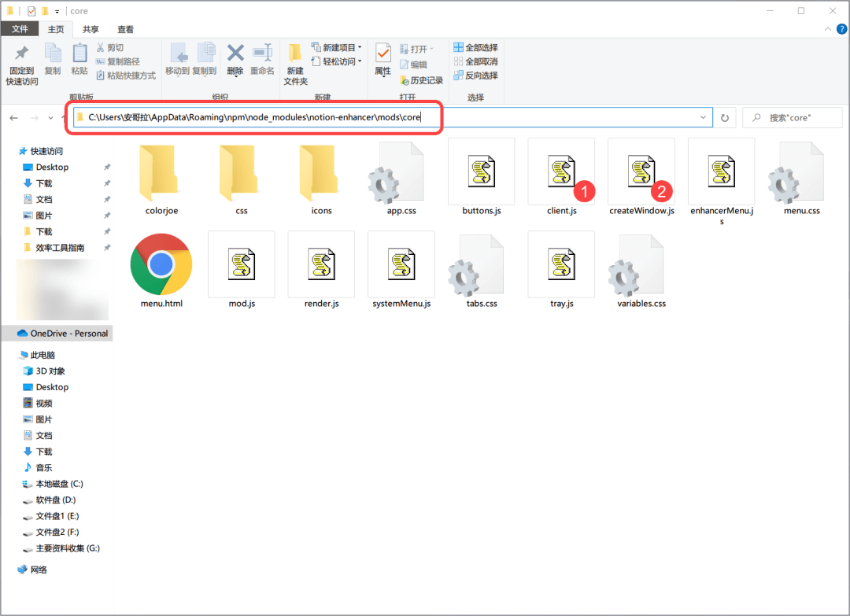Switch to the Home ribbon tab

(x=56, y=29)
